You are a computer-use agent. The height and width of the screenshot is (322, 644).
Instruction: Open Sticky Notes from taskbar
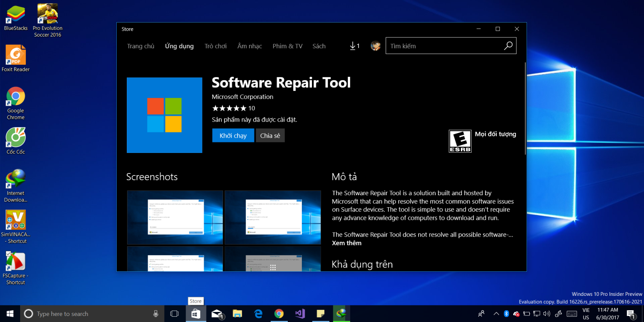point(321,314)
